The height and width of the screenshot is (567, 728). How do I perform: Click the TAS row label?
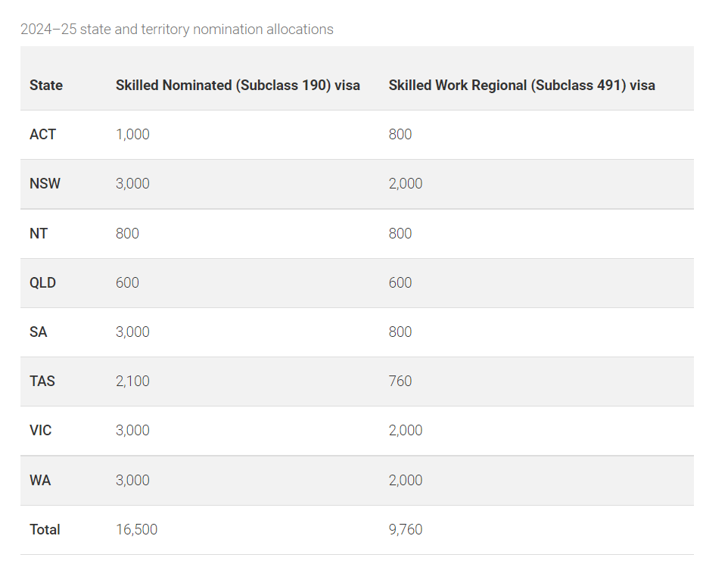[x=42, y=382]
